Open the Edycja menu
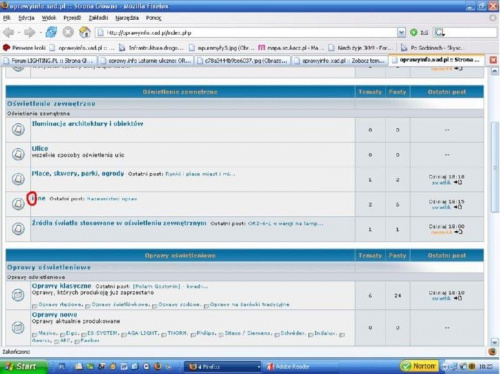The height and width of the screenshot is (374, 500). point(26,18)
